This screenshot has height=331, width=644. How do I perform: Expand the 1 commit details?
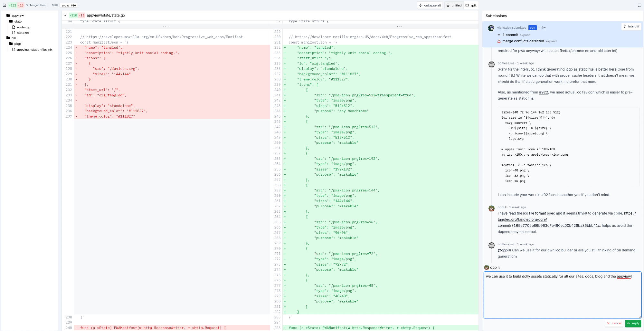(525, 35)
